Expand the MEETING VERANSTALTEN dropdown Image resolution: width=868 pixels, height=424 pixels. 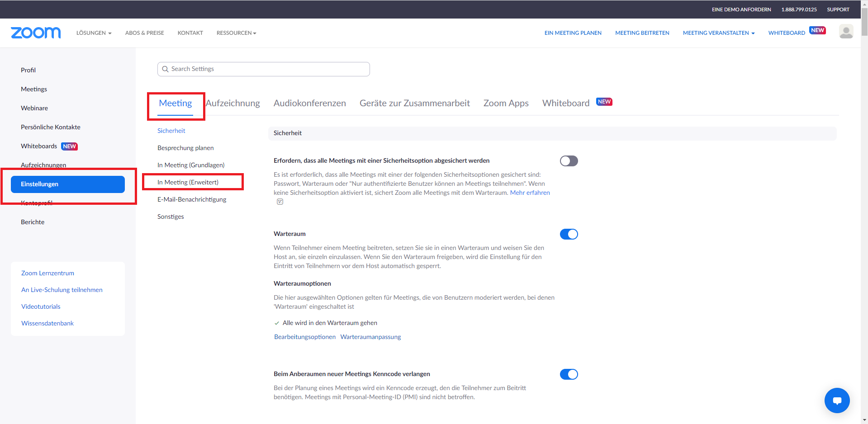(718, 33)
